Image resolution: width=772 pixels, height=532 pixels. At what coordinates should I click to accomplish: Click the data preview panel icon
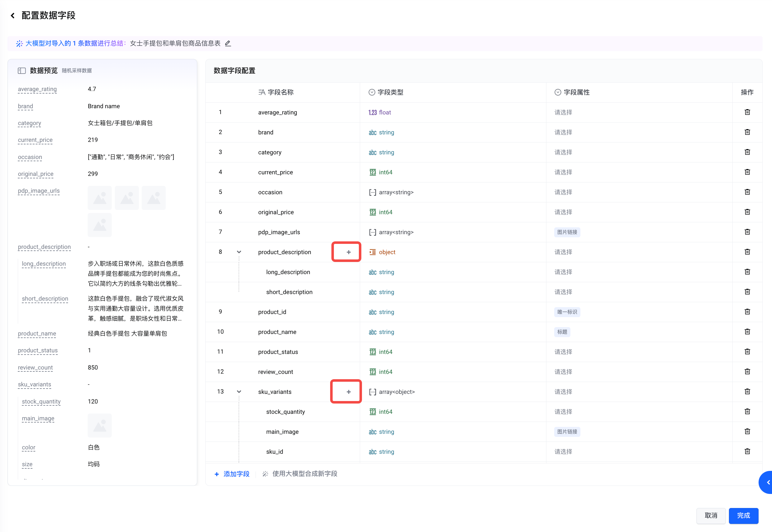[x=22, y=71]
